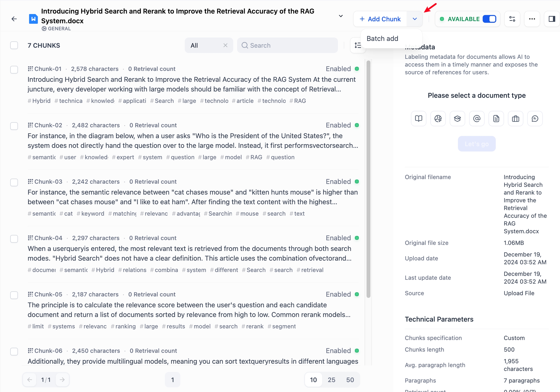Viewport: 560px width, 392px height.
Task: Open the three-dots more options menu
Action: tap(532, 19)
